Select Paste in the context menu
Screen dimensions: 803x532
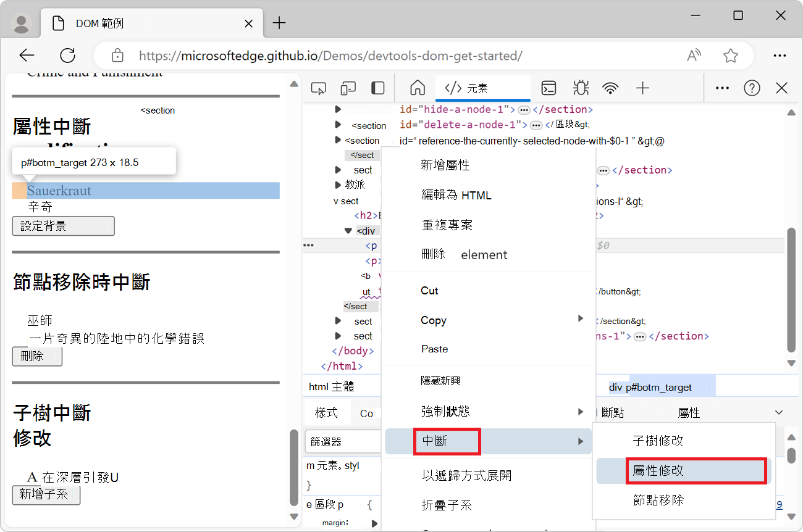tap(489, 349)
